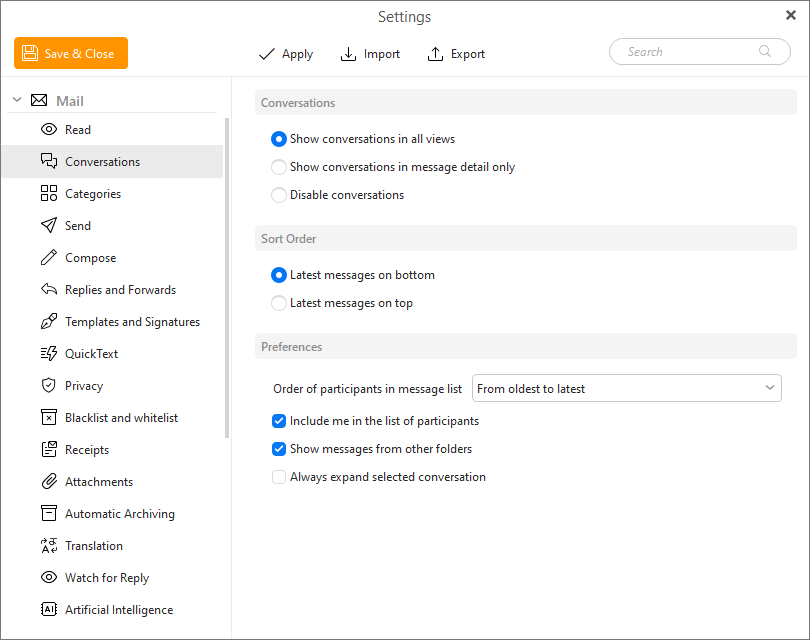Screen dimensions: 810x640
Task: Open Templates and Signatures settings
Action: point(132,322)
